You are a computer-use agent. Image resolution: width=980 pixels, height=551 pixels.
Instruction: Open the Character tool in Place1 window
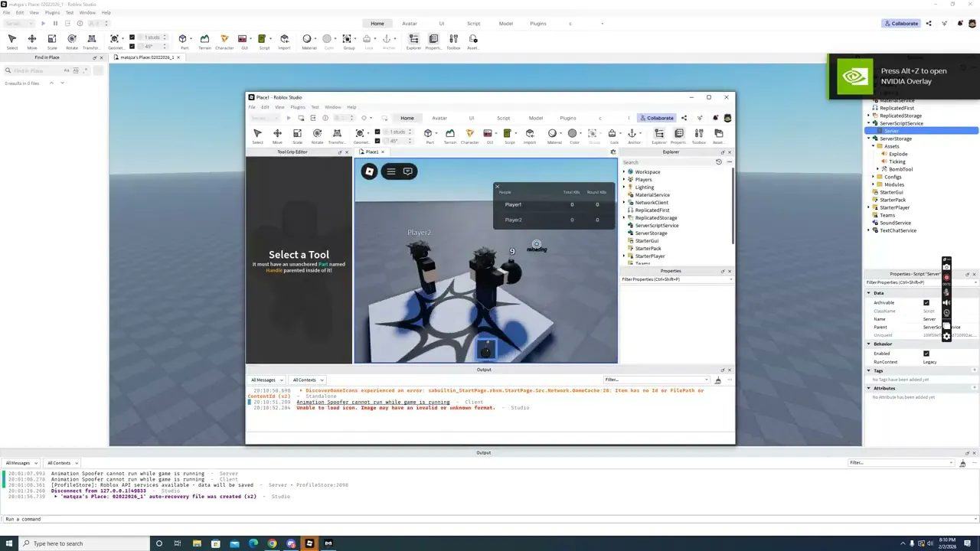pyautogui.click(x=469, y=135)
